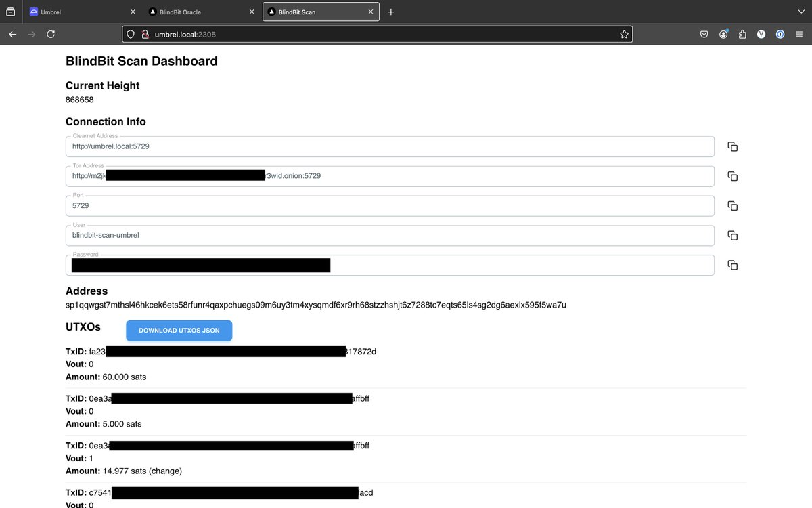Select the Password input field
This screenshot has height=508, width=812.
(x=390, y=265)
